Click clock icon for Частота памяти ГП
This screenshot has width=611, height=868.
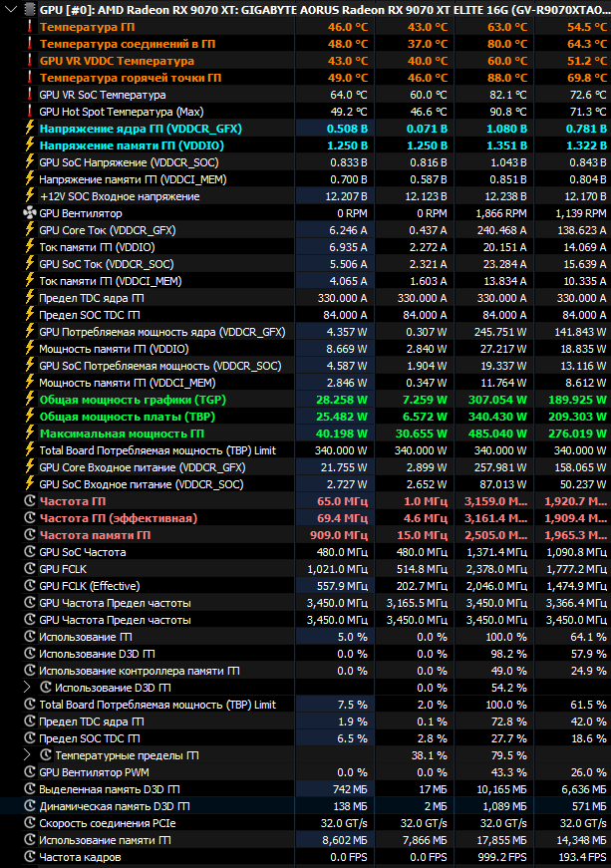click(30, 535)
